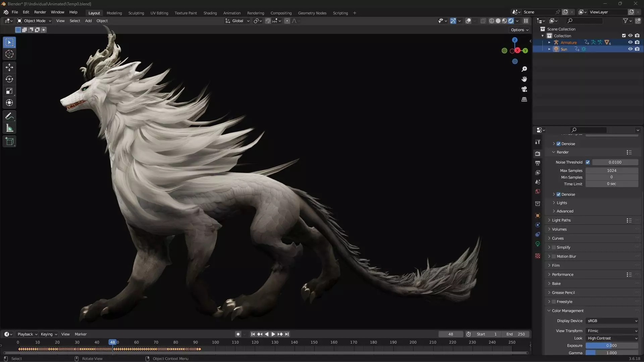The width and height of the screenshot is (644, 362).
Task: Enable the Motion Blur checkbox
Action: [x=554, y=256]
